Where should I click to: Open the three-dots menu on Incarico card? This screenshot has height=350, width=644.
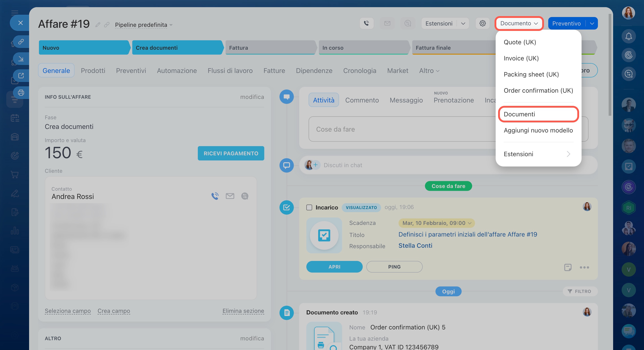point(584,267)
